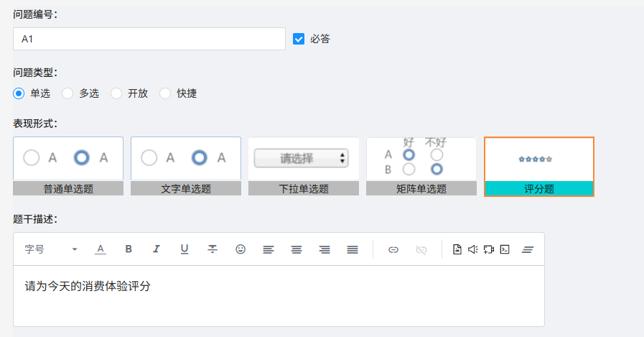Uncheck the 必答 required checkbox

click(299, 39)
